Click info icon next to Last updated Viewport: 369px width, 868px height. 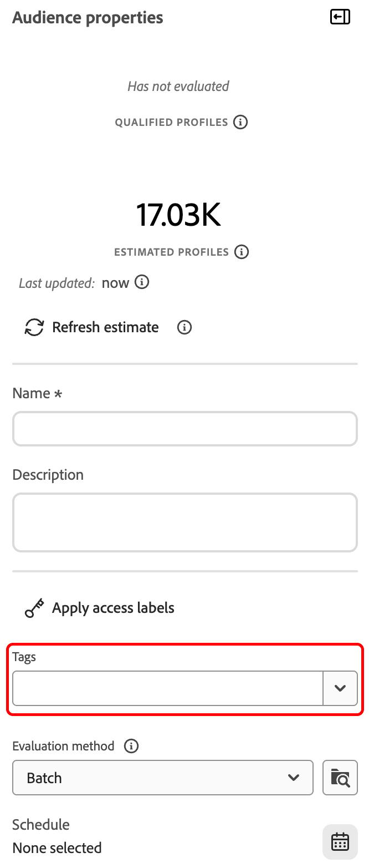[142, 282]
